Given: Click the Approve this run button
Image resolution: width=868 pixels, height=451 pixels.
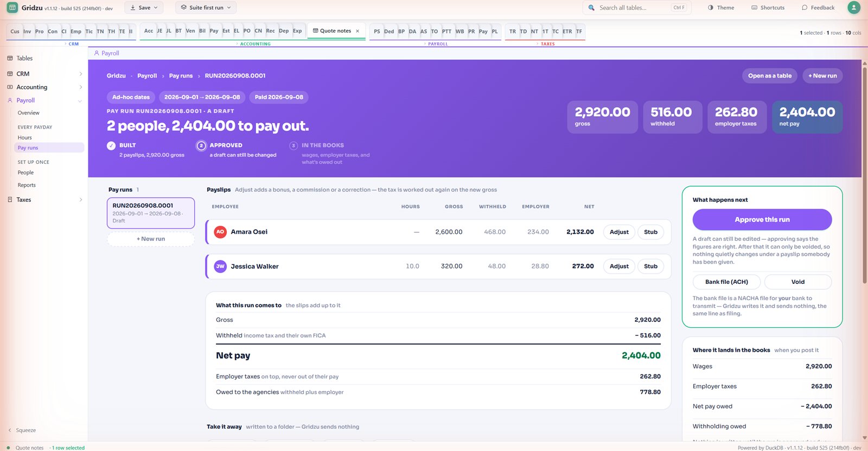Looking at the screenshot, I should coord(762,219).
